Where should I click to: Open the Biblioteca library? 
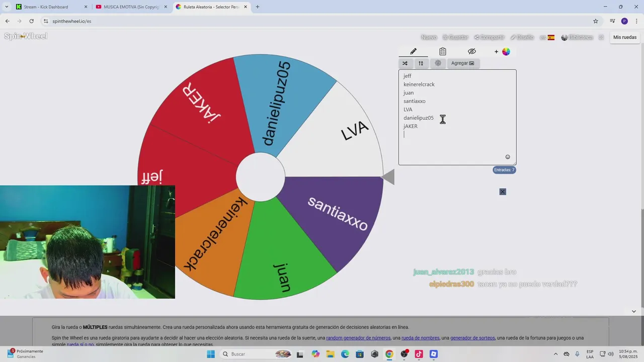(577, 37)
